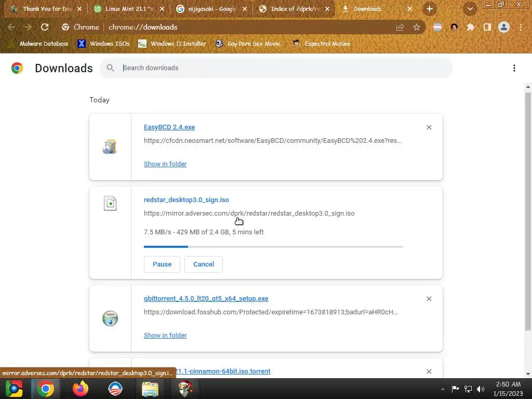Pause the redstar ISO download
This screenshot has width=532, height=399.
click(x=162, y=264)
